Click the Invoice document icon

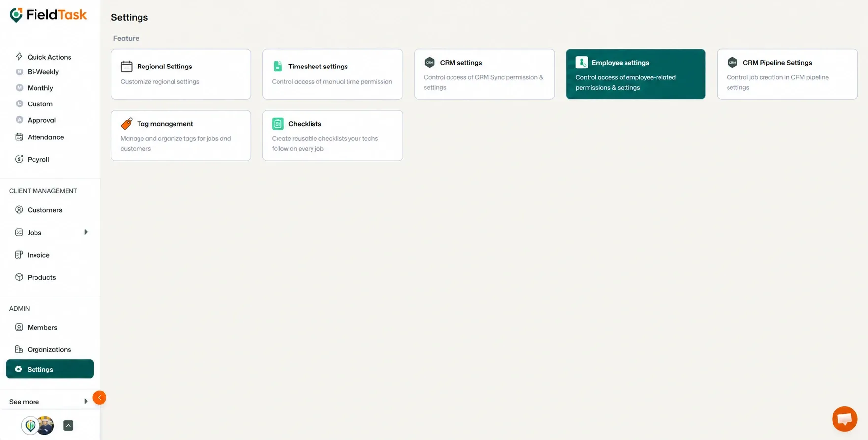pyautogui.click(x=19, y=255)
